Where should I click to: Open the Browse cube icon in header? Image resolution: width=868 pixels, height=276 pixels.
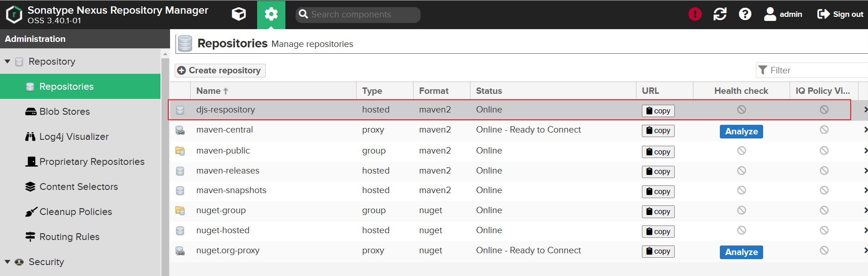tap(238, 15)
